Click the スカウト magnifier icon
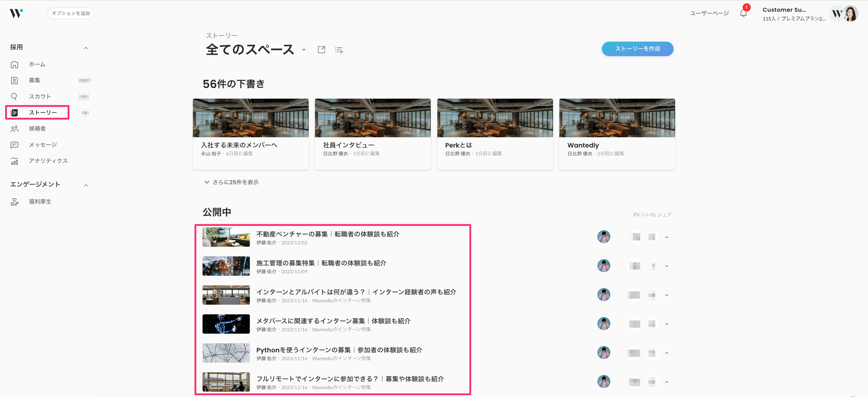 pos(14,96)
